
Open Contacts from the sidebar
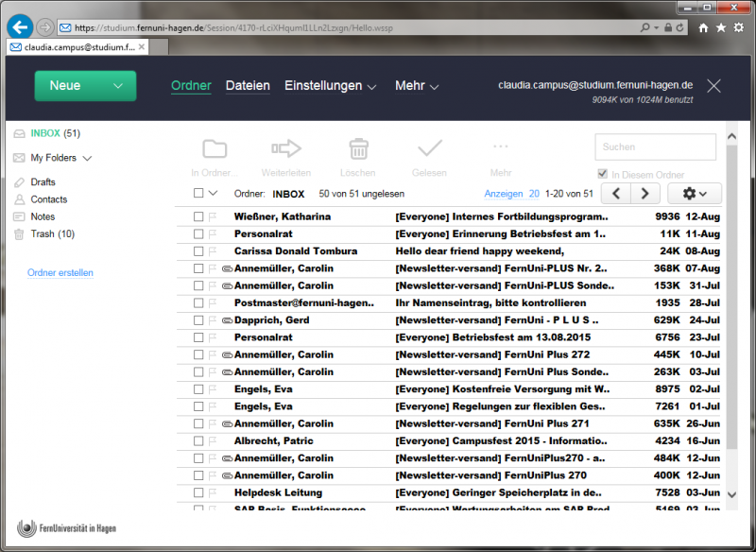tap(49, 199)
